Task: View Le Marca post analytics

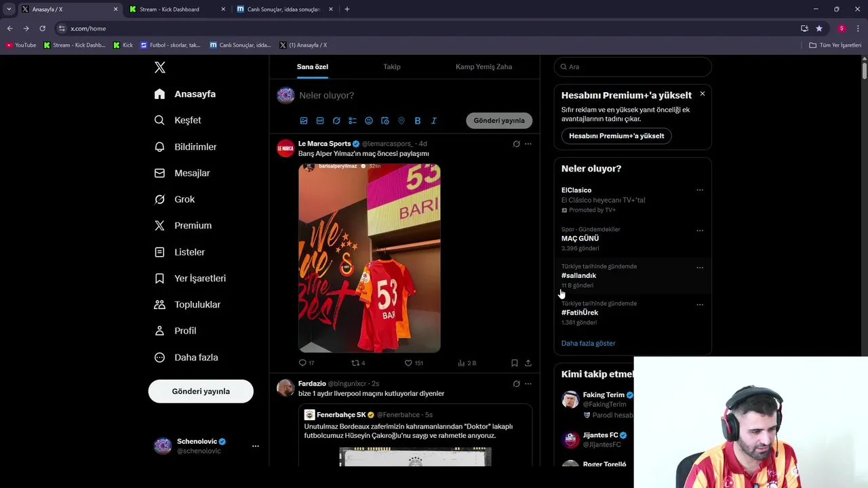Action: pyautogui.click(x=467, y=363)
